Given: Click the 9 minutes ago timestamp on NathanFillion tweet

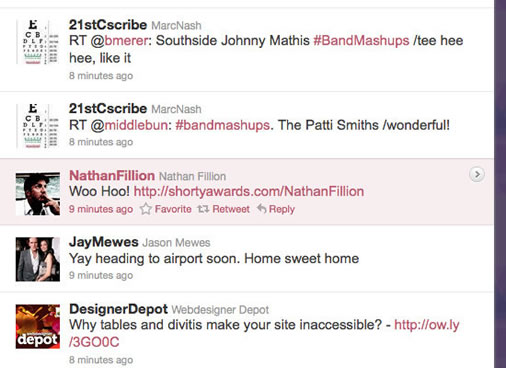Looking at the screenshot, I should point(101,209).
